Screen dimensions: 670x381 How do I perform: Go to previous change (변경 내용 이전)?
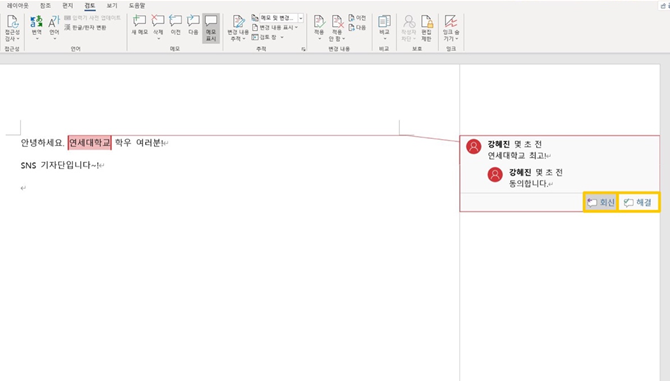pos(357,18)
